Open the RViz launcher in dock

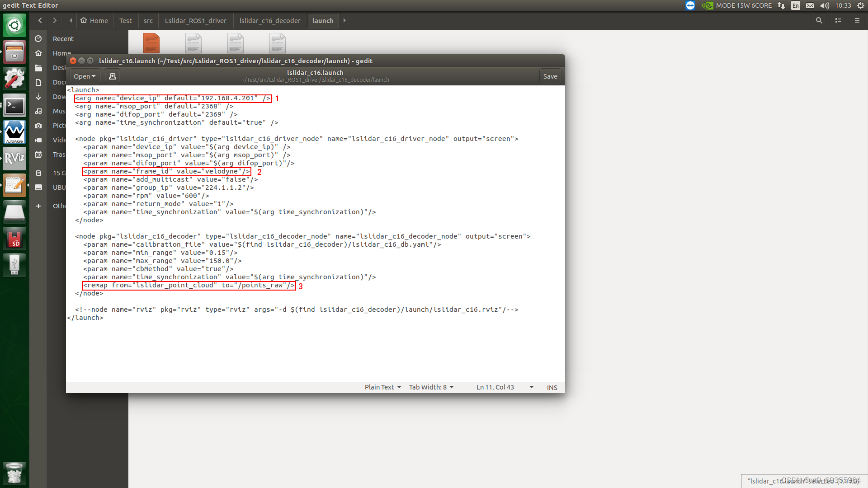[x=14, y=159]
